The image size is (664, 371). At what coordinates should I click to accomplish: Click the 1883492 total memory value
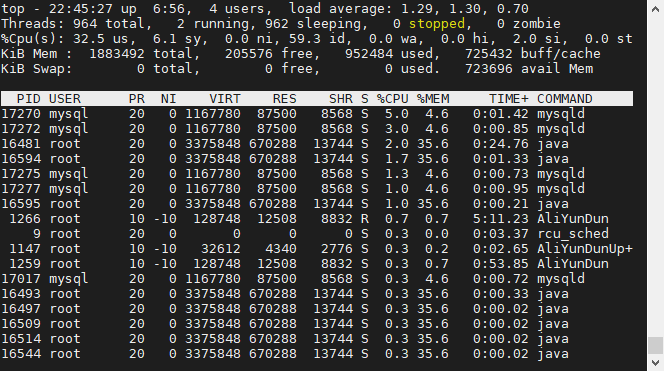coord(117,54)
